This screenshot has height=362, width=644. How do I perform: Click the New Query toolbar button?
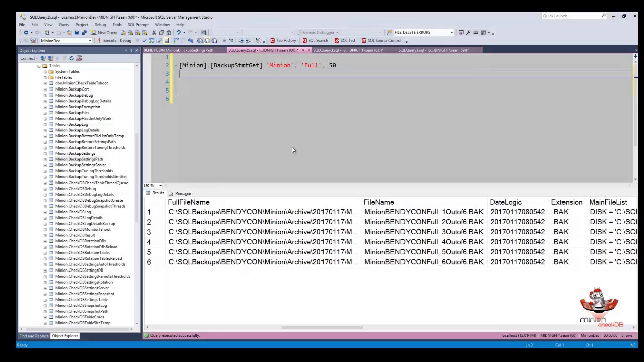(104, 33)
